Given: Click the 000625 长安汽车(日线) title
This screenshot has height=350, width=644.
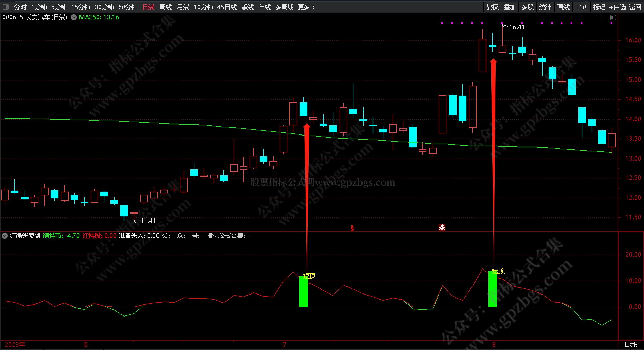Looking at the screenshot, I should coord(35,17).
